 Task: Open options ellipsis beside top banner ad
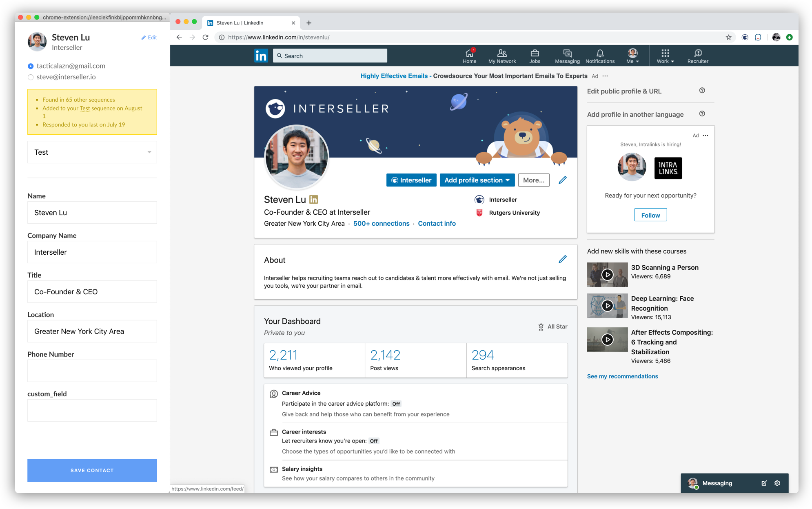click(605, 76)
